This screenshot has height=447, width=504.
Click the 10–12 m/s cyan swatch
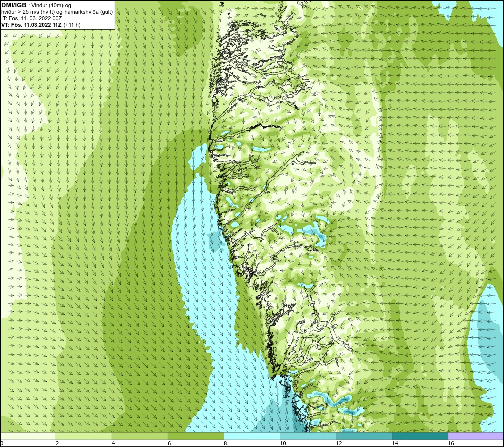click(x=308, y=436)
